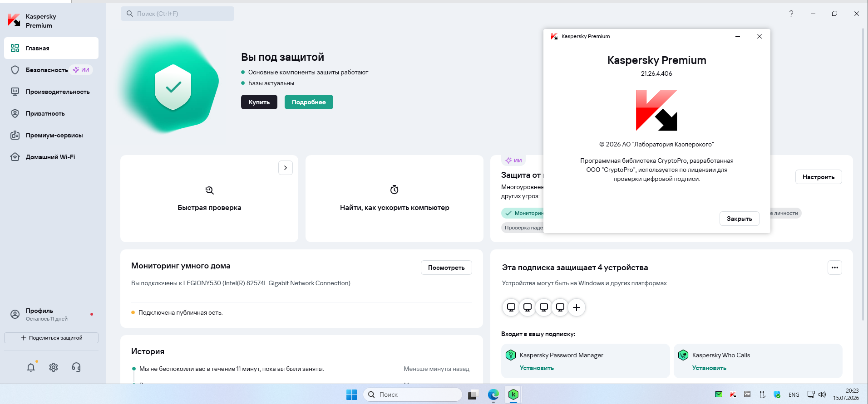868x404 pixels.
Task: Open settings via the gear icon
Action: point(54,367)
